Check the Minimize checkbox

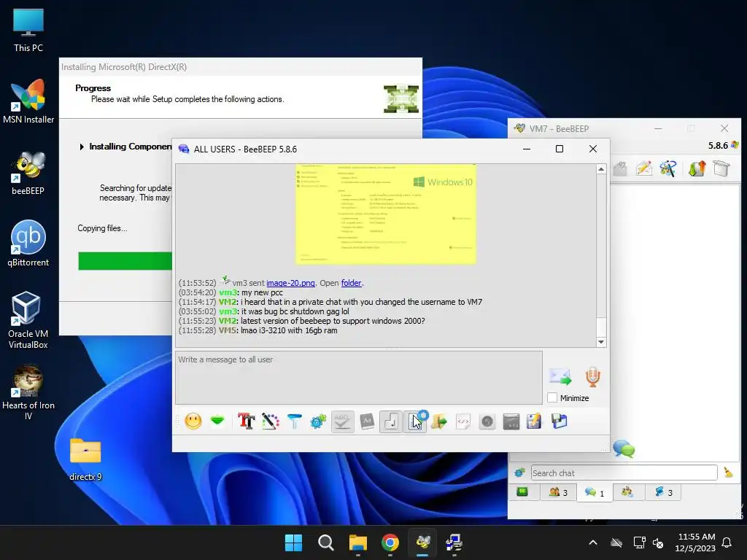pyautogui.click(x=552, y=397)
